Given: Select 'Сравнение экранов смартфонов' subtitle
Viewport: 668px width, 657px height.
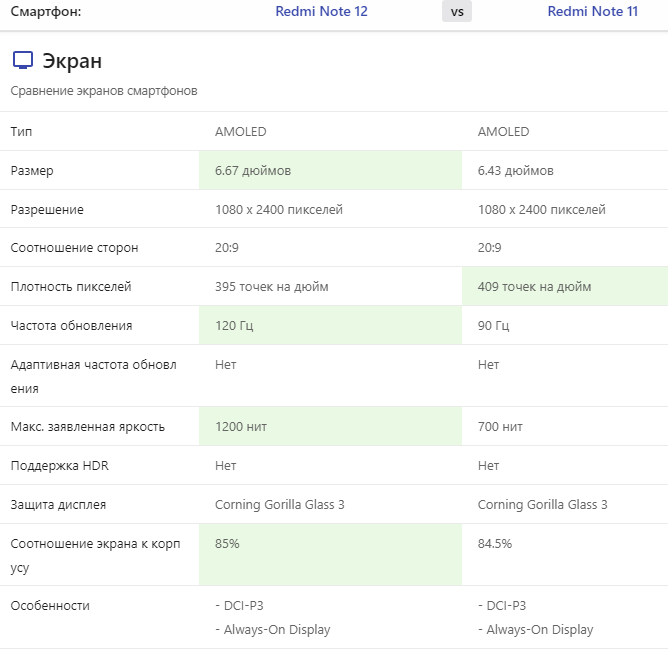Looking at the screenshot, I should click(104, 91).
